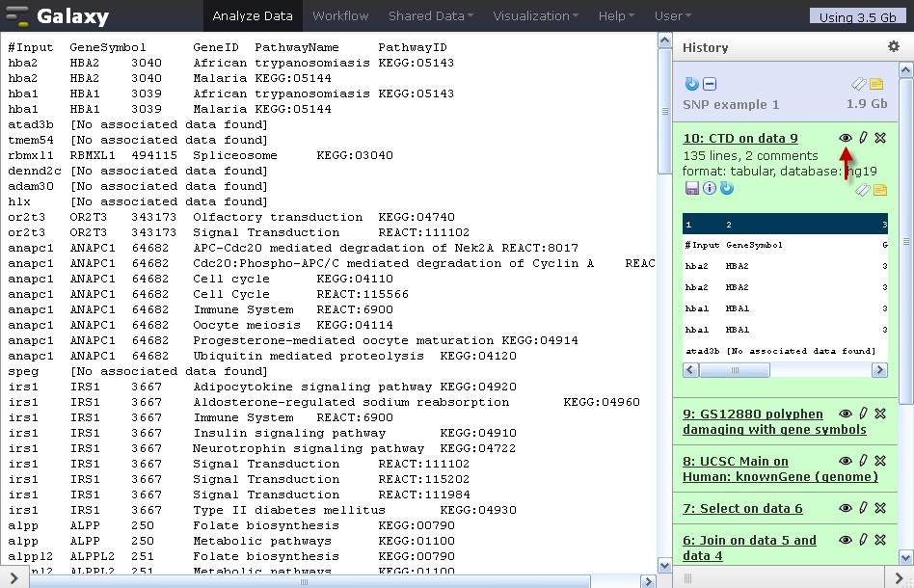Click the Type II diabetes mellitus text
The height and width of the screenshot is (588, 914).
click(x=289, y=510)
